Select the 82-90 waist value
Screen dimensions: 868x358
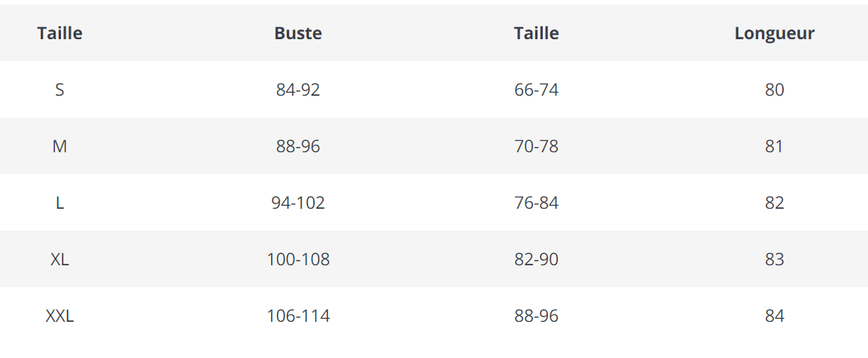tap(536, 259)
